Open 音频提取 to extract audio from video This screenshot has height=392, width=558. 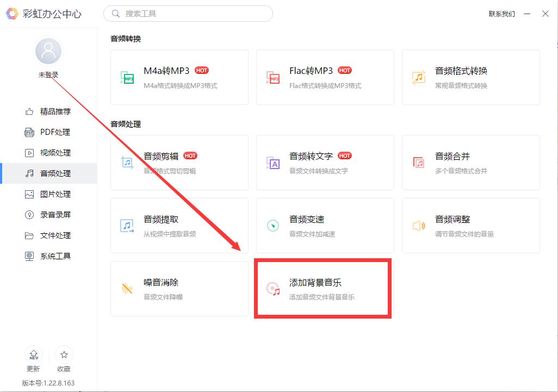[x=179, y=226]
